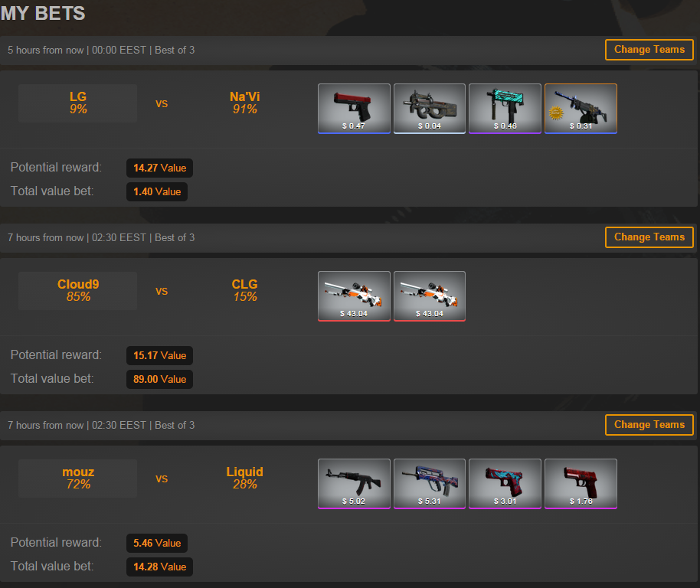Viewport: 700px width, 588px height.
Task: Select the mouz 72% team box
Action: tap(77, 479)
